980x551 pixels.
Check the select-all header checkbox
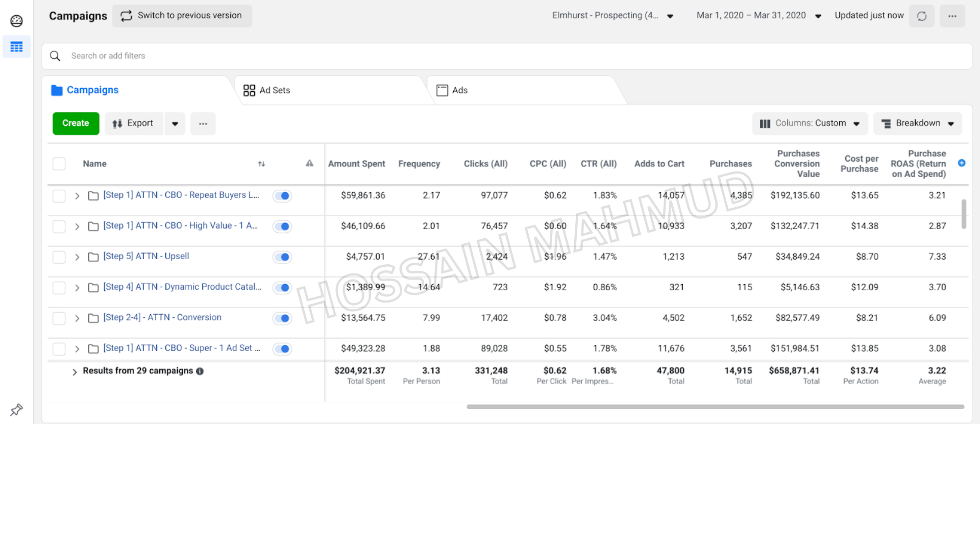[59, 164]
